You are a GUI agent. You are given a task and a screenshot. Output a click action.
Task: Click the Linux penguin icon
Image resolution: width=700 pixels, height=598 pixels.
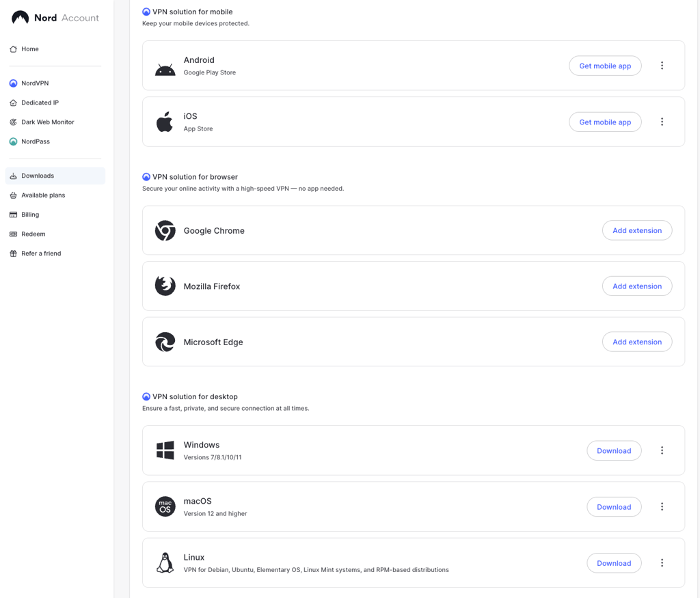[x=165, y=562]
